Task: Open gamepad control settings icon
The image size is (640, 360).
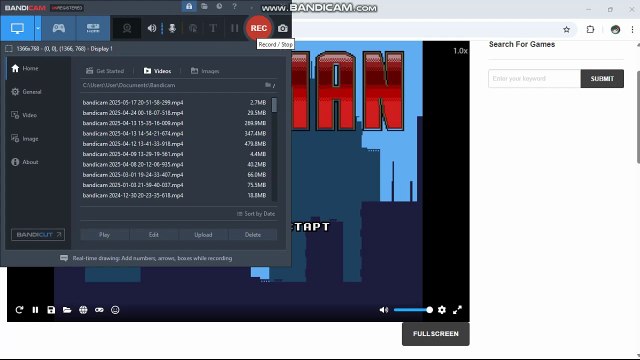Action: [99, 310]
